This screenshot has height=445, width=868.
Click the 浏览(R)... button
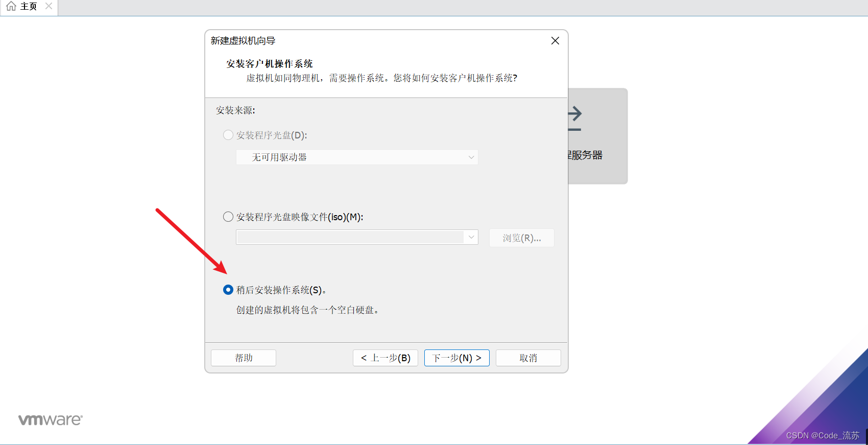(x=521, y=238)
